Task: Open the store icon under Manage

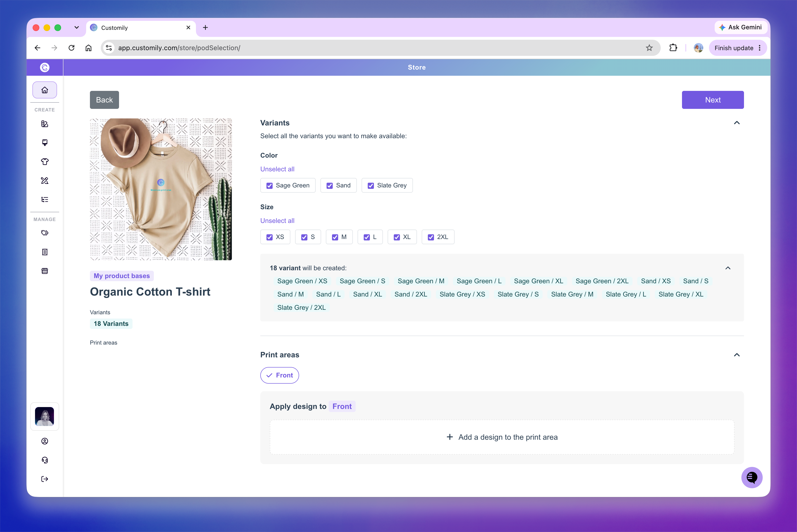Action: (x=44, y=271)
